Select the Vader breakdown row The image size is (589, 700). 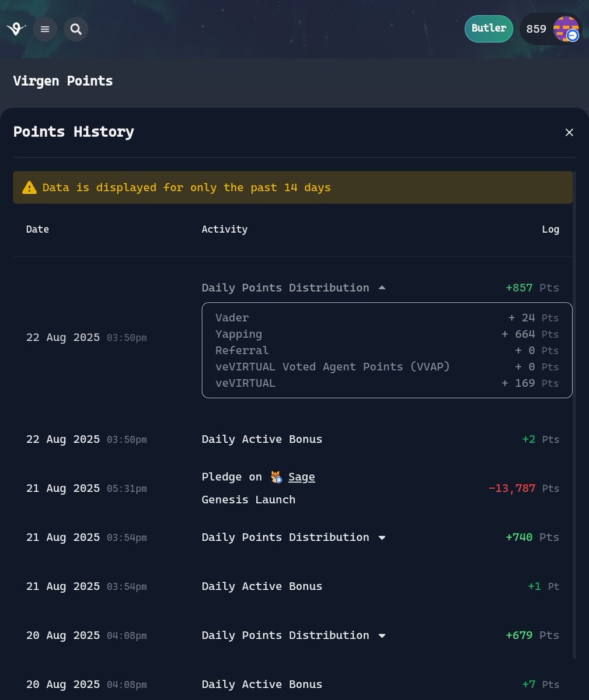click(387, 318)
